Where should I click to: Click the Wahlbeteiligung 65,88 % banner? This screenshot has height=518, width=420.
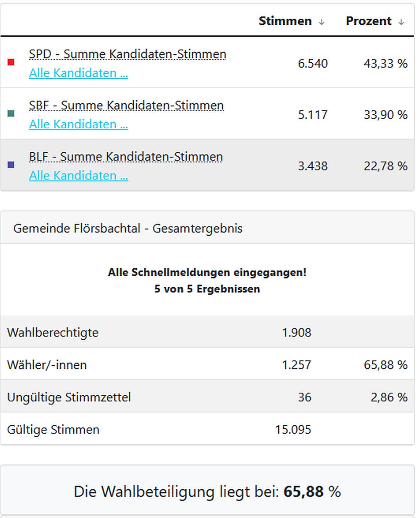click(208, 492)
